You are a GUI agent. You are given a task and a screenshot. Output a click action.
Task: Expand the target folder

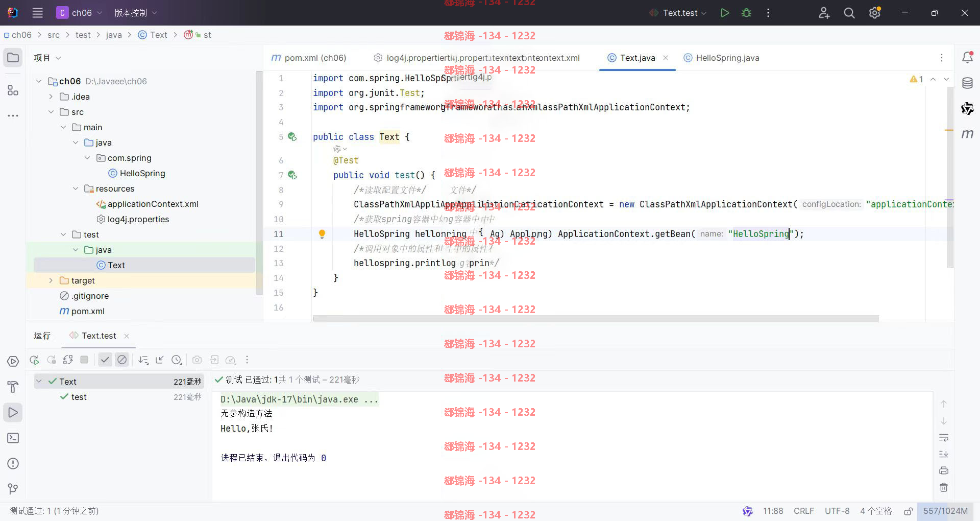51,280
